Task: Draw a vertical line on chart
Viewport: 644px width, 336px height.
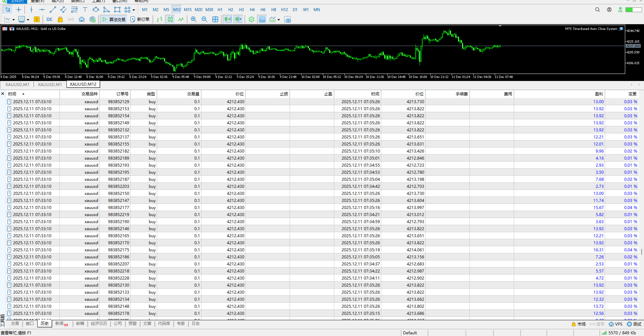Action: (31, 10)
